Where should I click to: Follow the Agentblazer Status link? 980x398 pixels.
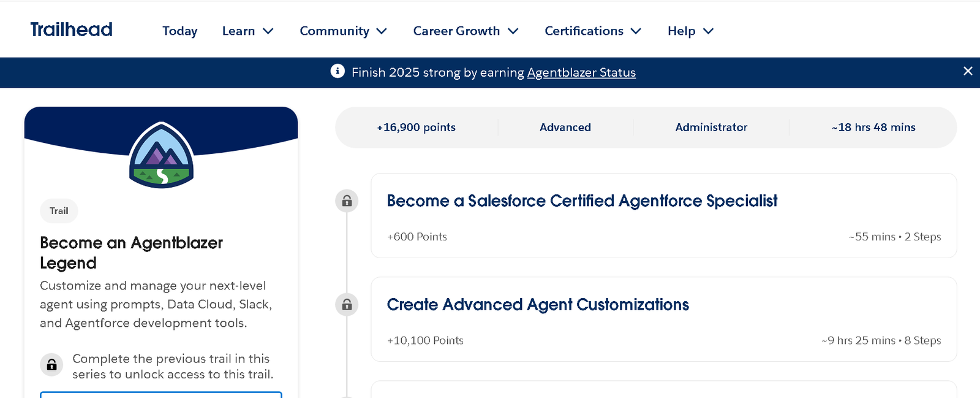click(x=581, y=72)
